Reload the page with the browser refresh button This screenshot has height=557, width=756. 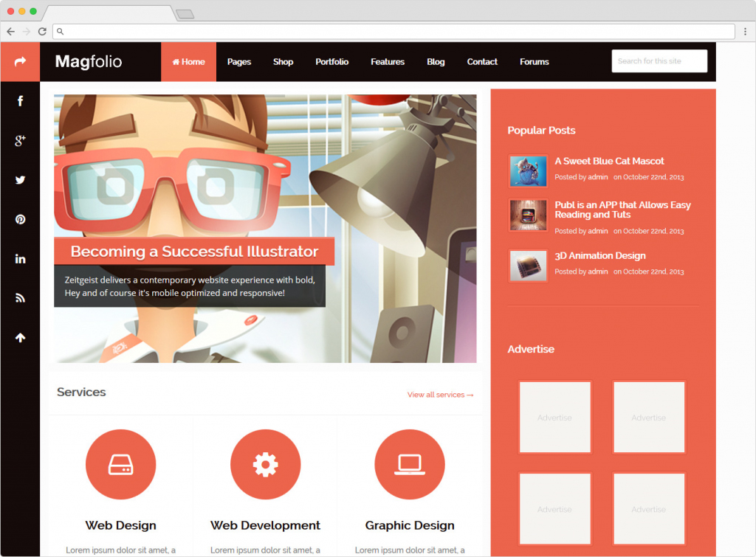coord(42,32)
